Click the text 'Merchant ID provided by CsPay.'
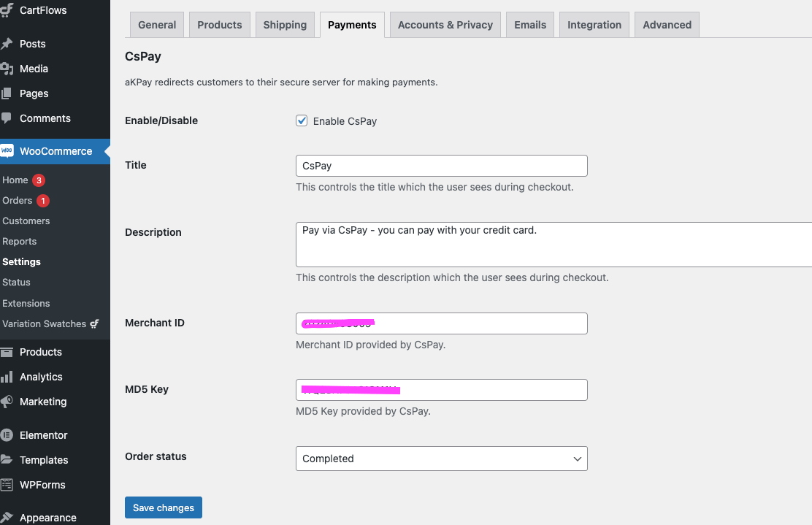This screenshot has width=812, height=525. point(371,345)
